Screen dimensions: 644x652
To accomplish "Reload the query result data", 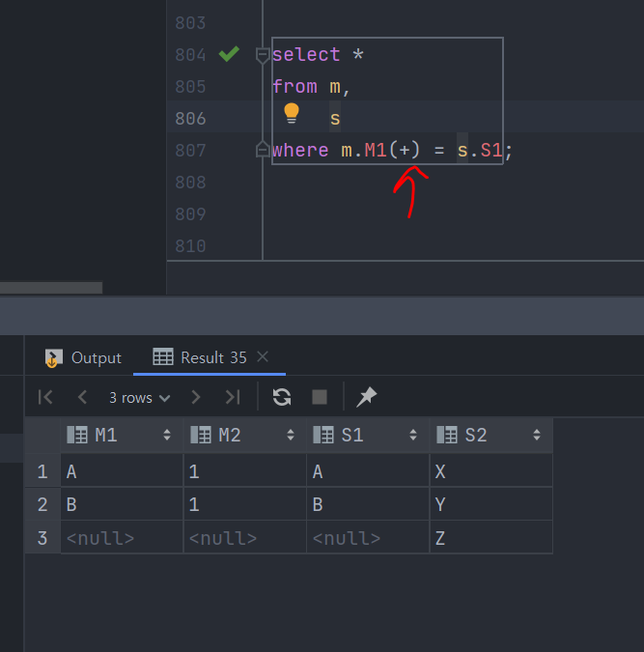I will 282,397.
